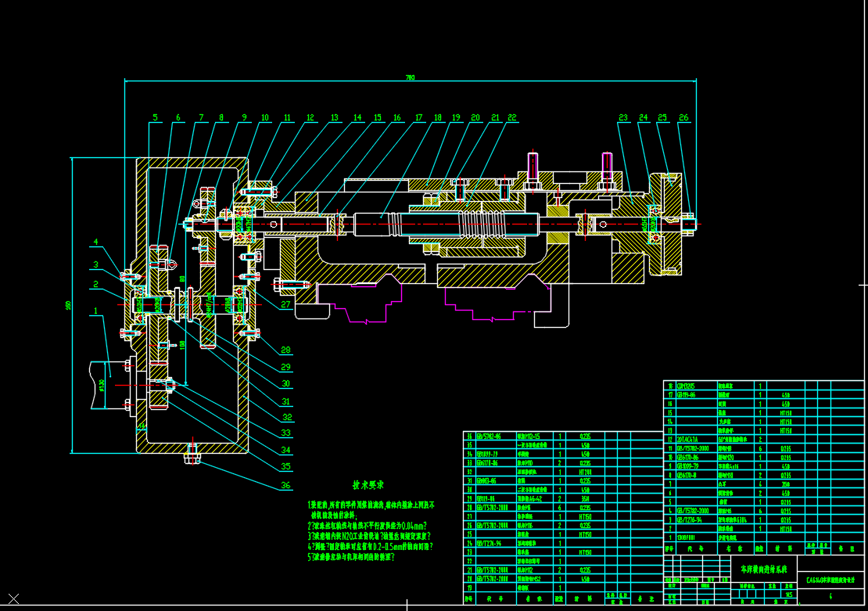The width and height of the screenshot is (868, 611).
Task: Click the 780 overall length dimension text
Action: click(410, 77)
